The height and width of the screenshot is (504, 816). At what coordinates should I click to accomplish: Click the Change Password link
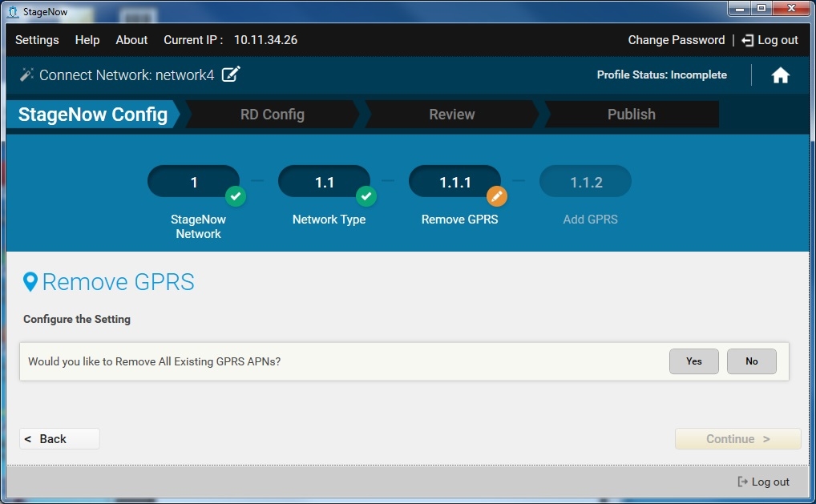pyautogui.click(x=676, y=40)
